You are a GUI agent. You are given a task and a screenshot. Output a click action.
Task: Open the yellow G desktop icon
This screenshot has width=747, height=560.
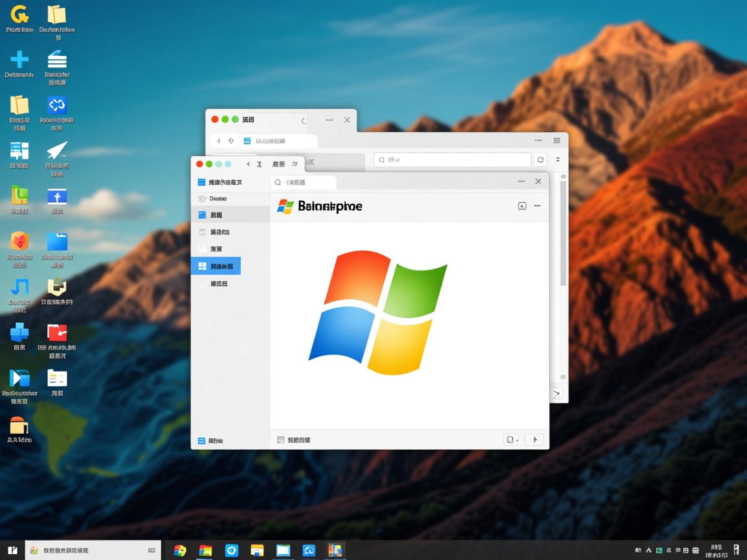click(19, 14)
